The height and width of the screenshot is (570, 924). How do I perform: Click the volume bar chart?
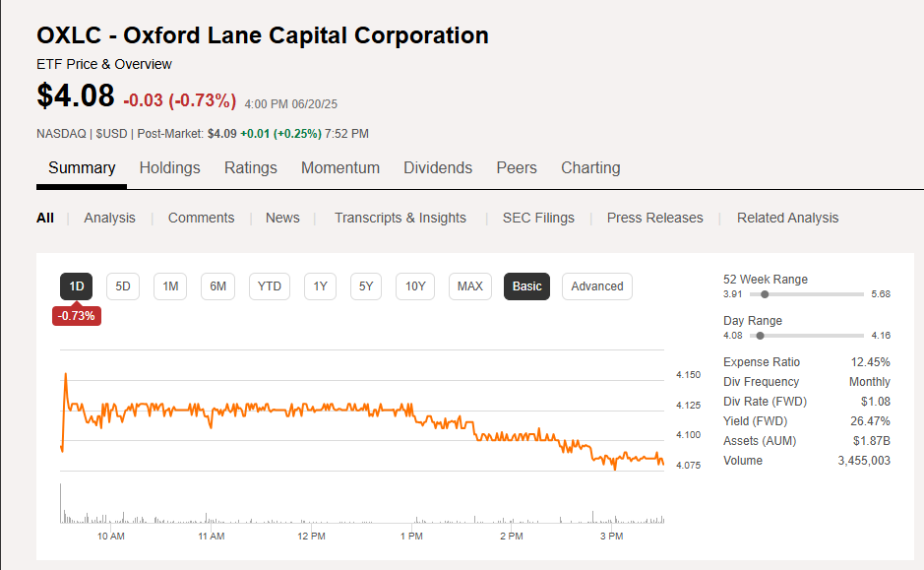[x=362, y=505]
